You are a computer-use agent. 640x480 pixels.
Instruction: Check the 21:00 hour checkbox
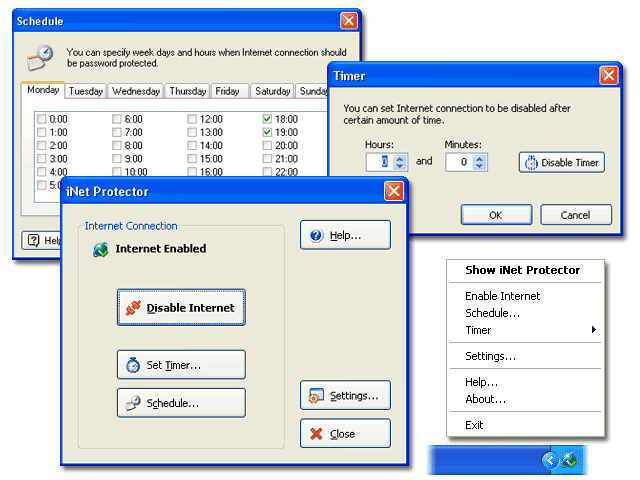click(267, 158)
